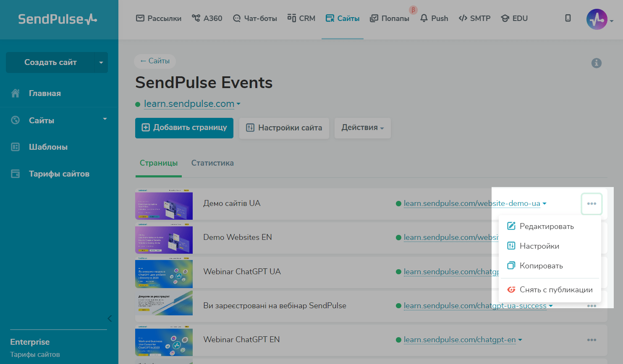Open the Demo Websites EN page URL
This screenshot has height=364, width=623.
[451, 237]
